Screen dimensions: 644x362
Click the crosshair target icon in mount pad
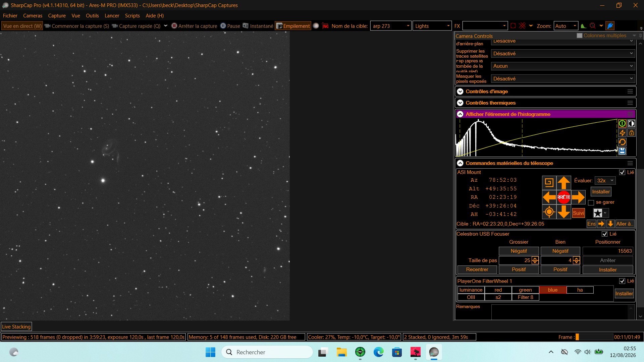click(x=549, y=212)
